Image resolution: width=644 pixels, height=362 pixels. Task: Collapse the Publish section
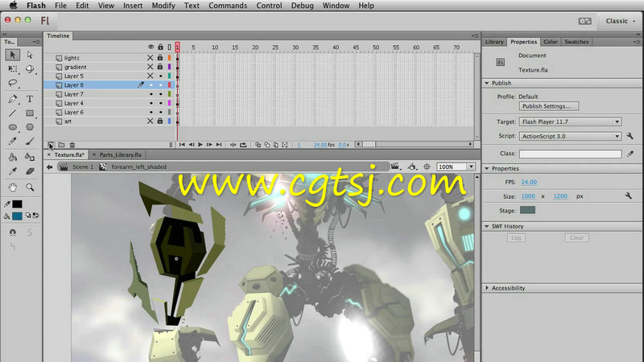[487, 83]
